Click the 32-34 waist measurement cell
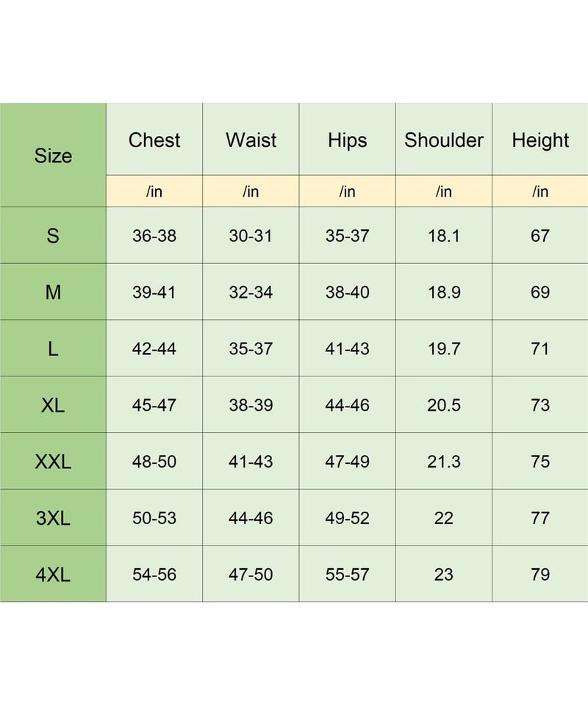Image resolution: width=588 pixels, height=705 pixels. 251,293
